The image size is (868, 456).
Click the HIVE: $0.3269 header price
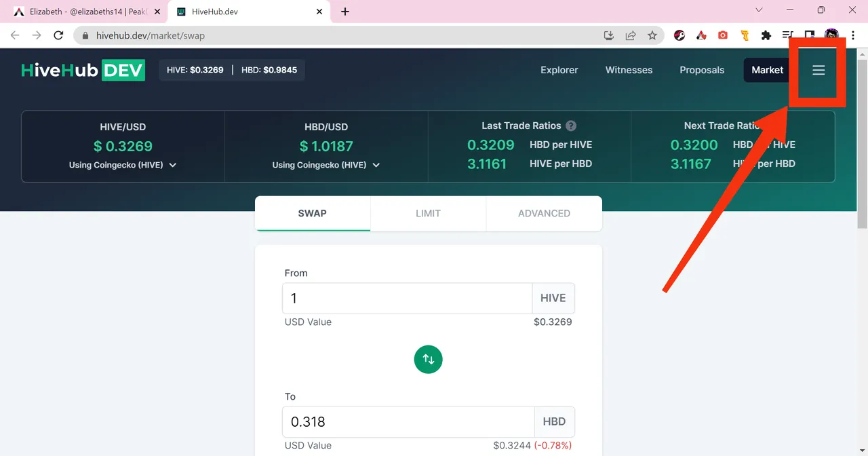[x=195, y=70]
